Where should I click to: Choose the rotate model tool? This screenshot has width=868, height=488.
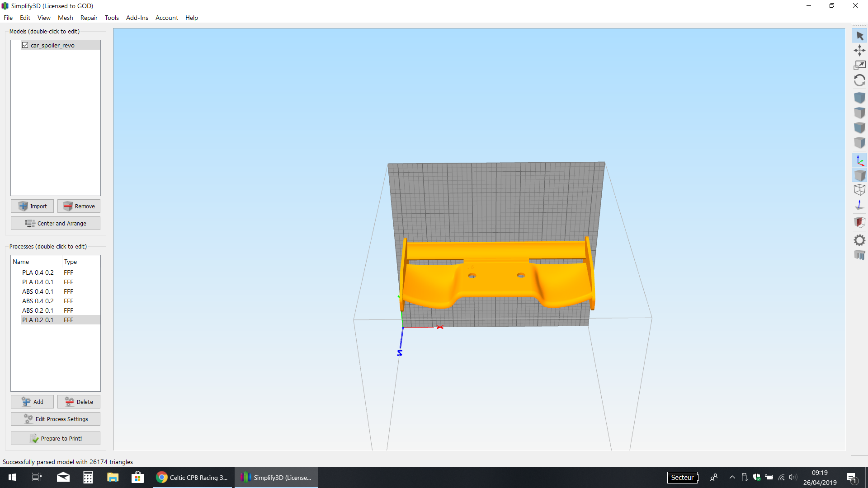(859, 80)
